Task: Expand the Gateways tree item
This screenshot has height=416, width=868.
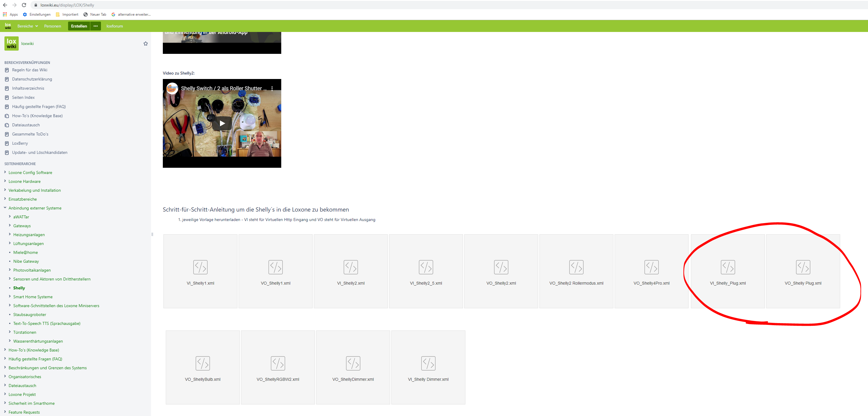Action: coord(10,225)
